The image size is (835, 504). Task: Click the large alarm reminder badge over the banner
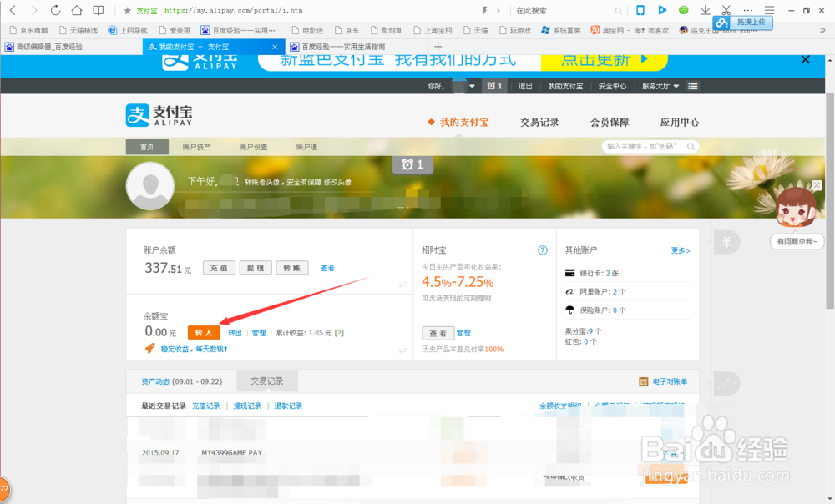tap(412, 165)
